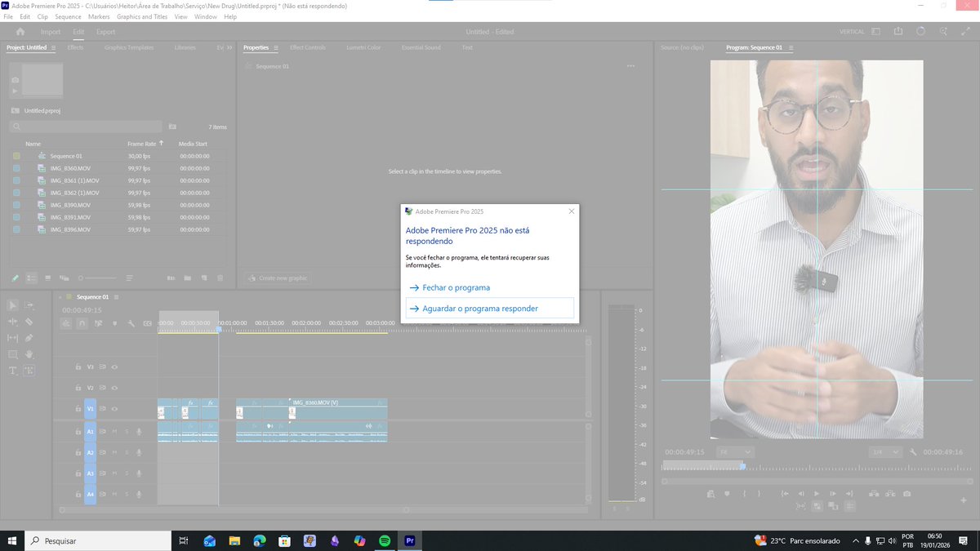Open three-dot menu in Properties panel
The image size is (980, 551).
[x=630, y=66]
